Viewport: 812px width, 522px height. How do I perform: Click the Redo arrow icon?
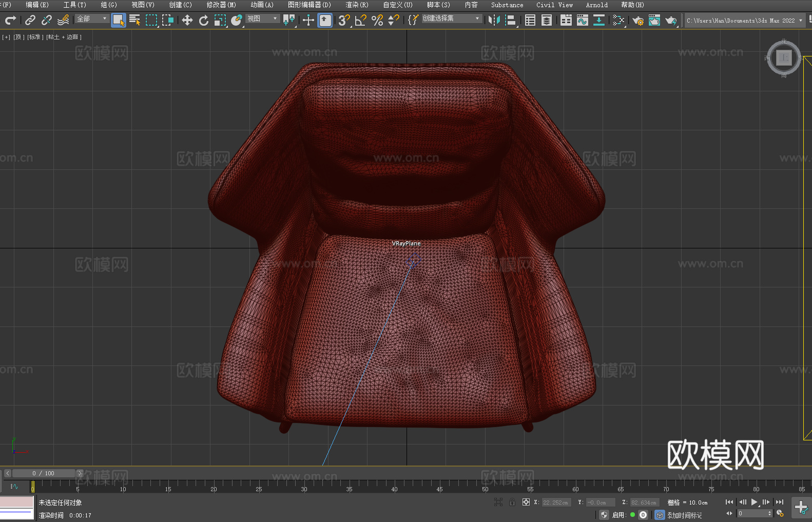click(10, 20)
